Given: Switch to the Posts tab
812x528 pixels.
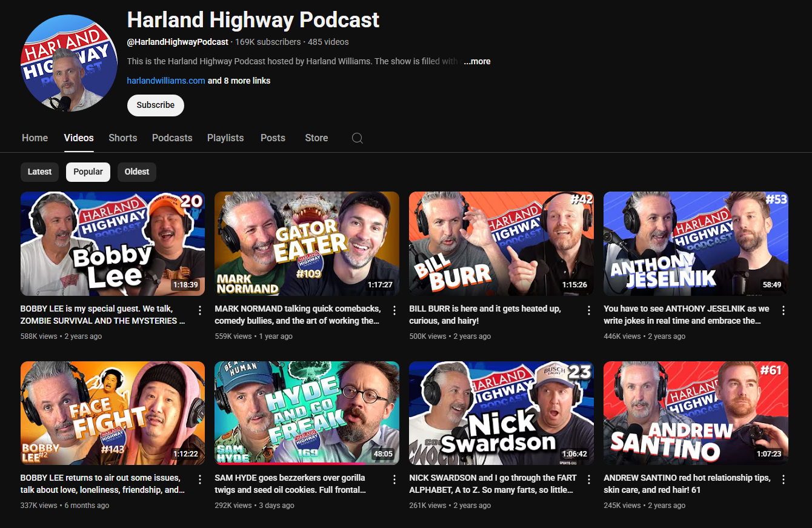Looking at the screenshot, I should coord(273,138).
